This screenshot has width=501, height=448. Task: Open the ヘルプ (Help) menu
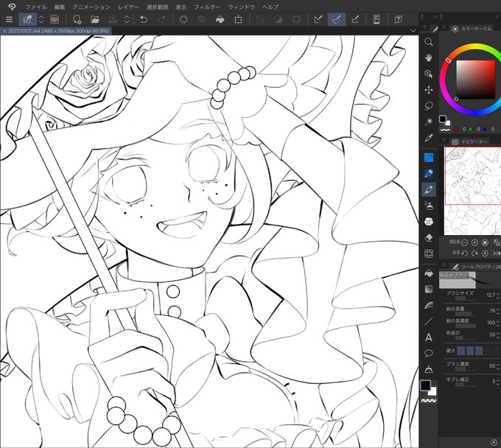[x=270, y=7]
